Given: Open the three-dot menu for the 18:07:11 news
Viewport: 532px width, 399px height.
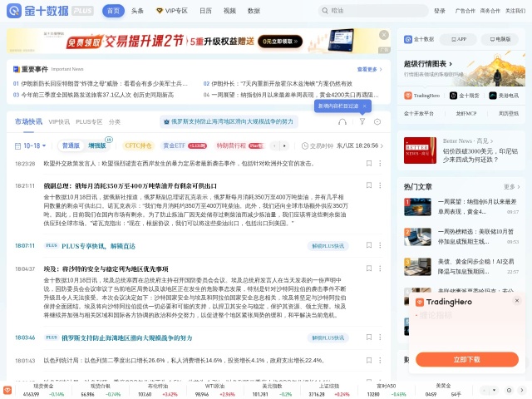Looking at the screenshot, I should 380,245.
